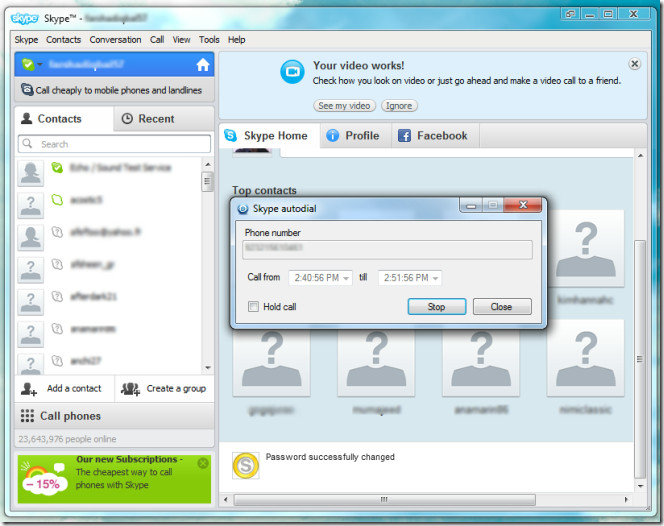This screenshot has width=664, height=526.
Task: Click the Skype autodial title icon
Action: tap(243, 208)
